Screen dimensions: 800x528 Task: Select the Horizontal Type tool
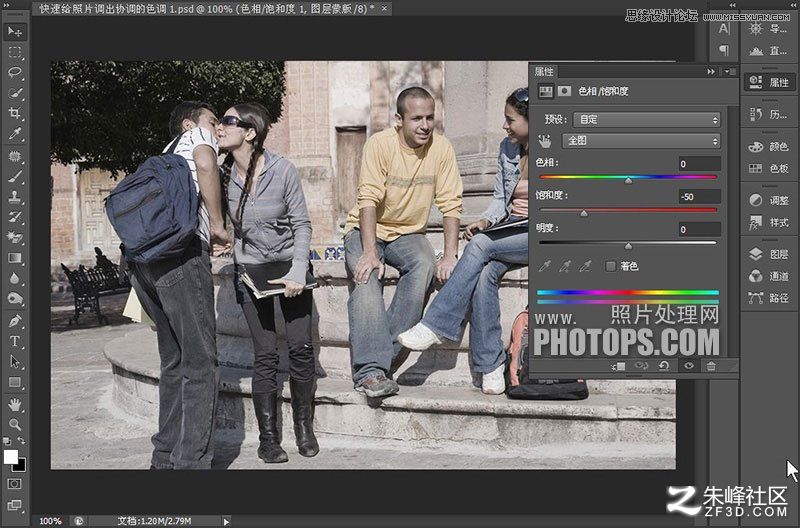[x=15, y=341]
